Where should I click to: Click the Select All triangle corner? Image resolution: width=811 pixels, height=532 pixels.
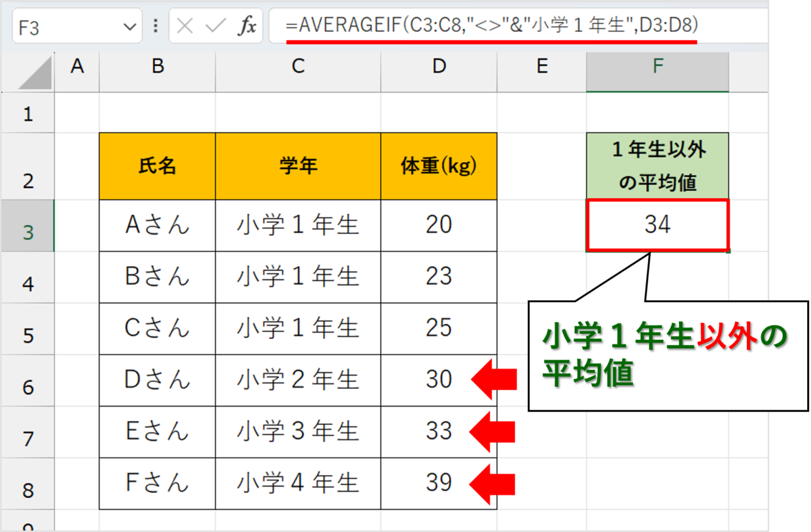35,72
